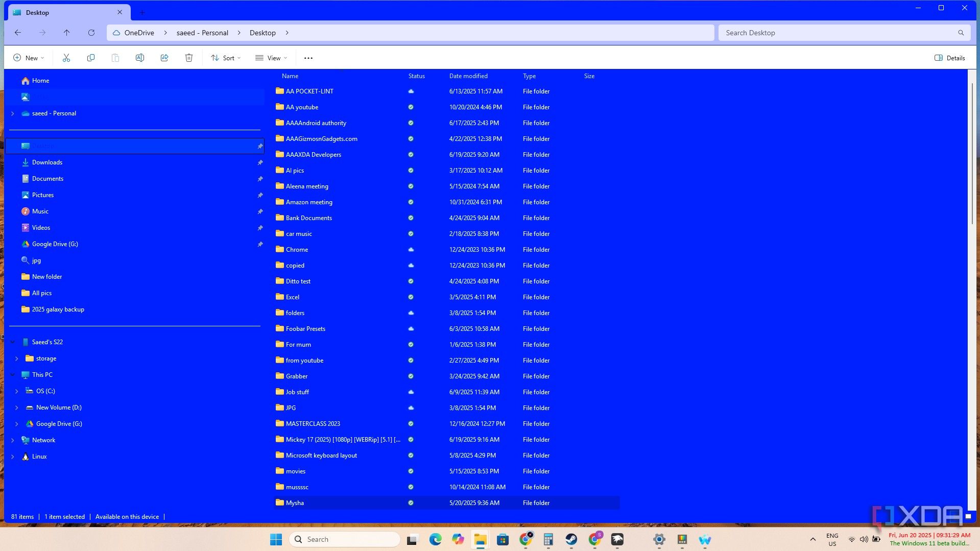Click the Delete trash can icon

[x=189, y=58]
